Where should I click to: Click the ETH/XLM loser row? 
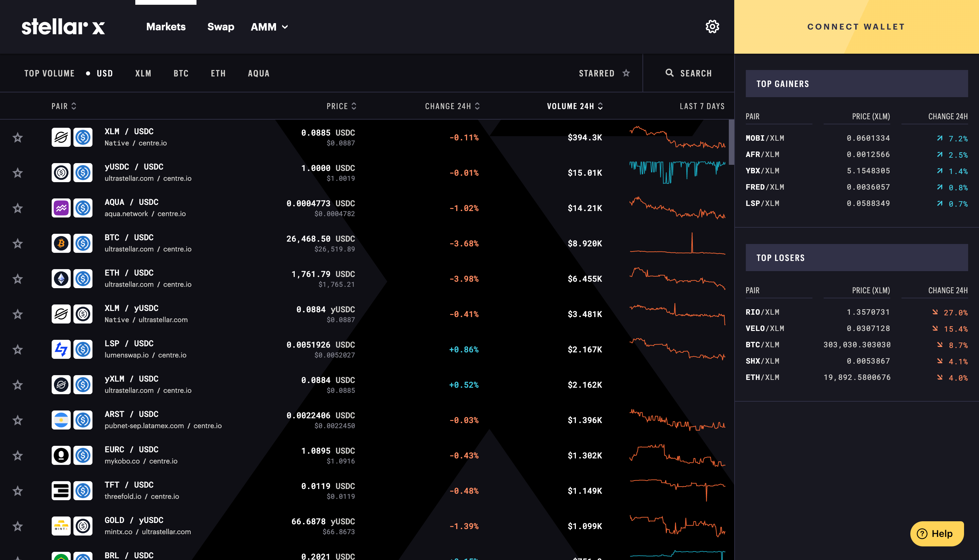[856, 377]
